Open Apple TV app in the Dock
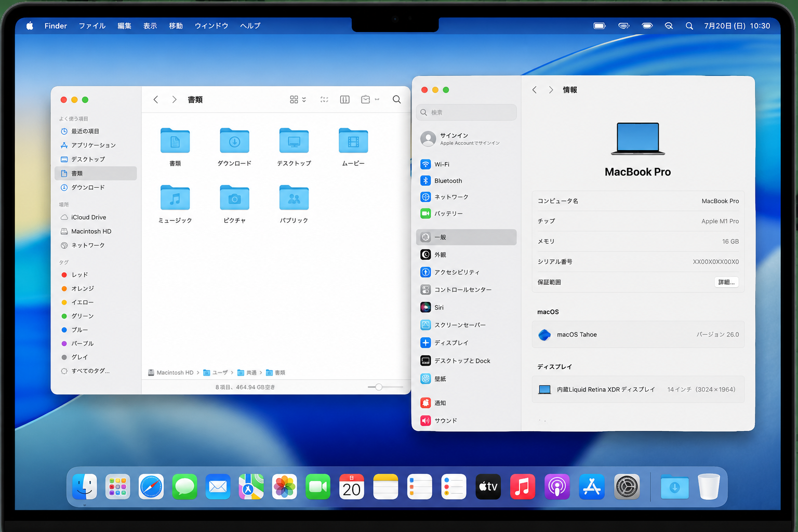Image resolution: width=798 pixels, height=532 pixels. [x=488, y=487]
